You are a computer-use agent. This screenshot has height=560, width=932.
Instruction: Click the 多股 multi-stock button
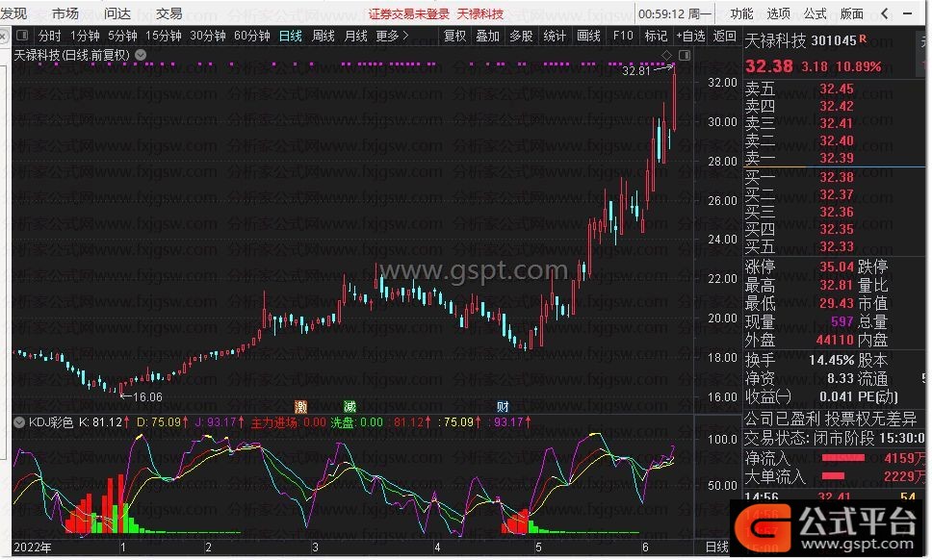(x=521, y=36)
